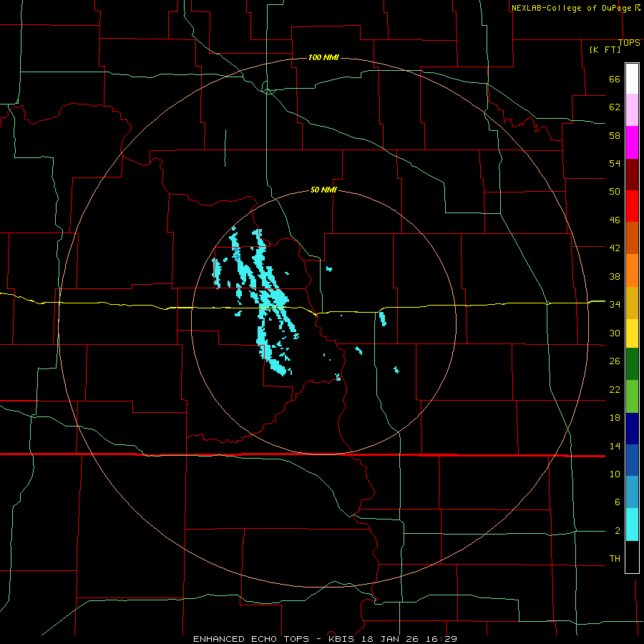Viewport: 644px width, 644px height.
Task: Click the "NEXLAB-College of DuPage" credit text
Action: coord(571,8)
